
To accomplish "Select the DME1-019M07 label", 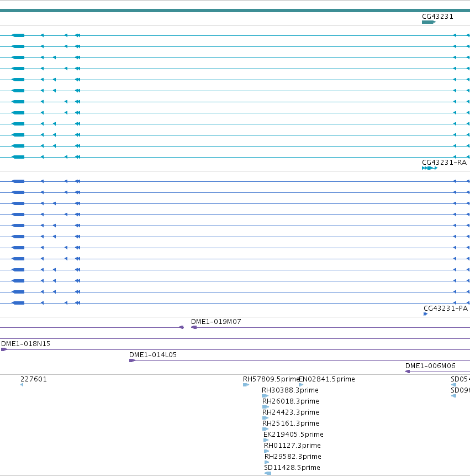I will [x=216, y=322].
